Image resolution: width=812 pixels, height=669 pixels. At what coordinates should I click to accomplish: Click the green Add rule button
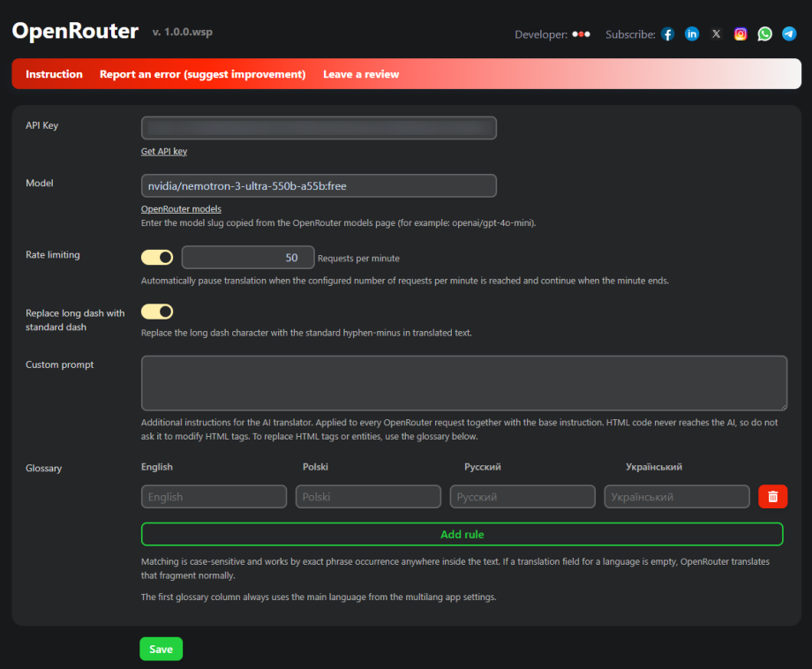click(462, 534)
